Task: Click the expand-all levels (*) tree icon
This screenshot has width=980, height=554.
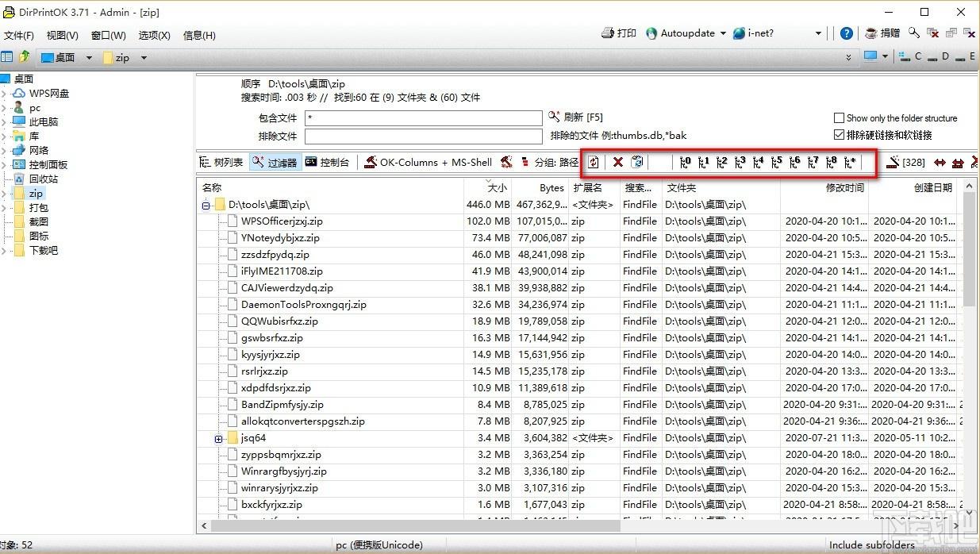Action: (x=850, y=162)
